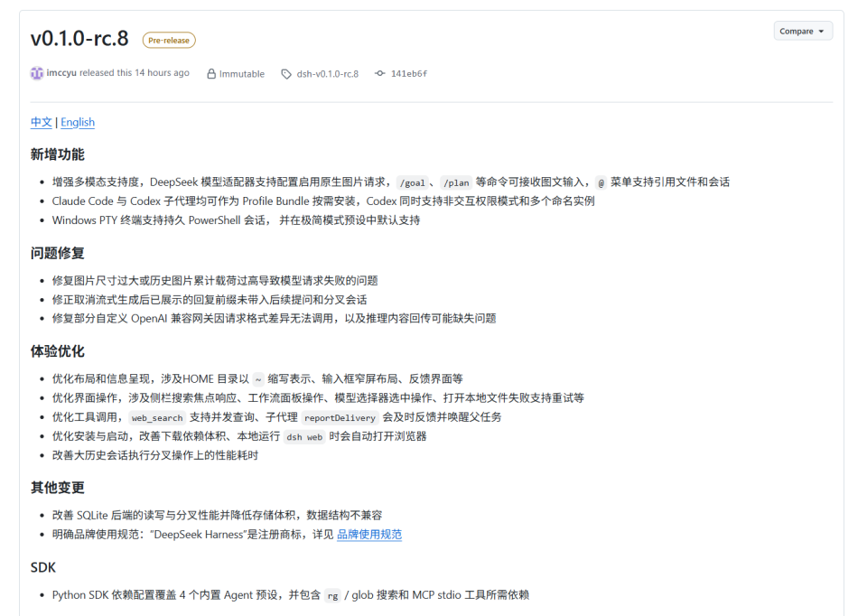The width and height of the screenshot is (867, 616).
Task: Click the bullet about 改善大历史会话
Action: pos(155,455)
